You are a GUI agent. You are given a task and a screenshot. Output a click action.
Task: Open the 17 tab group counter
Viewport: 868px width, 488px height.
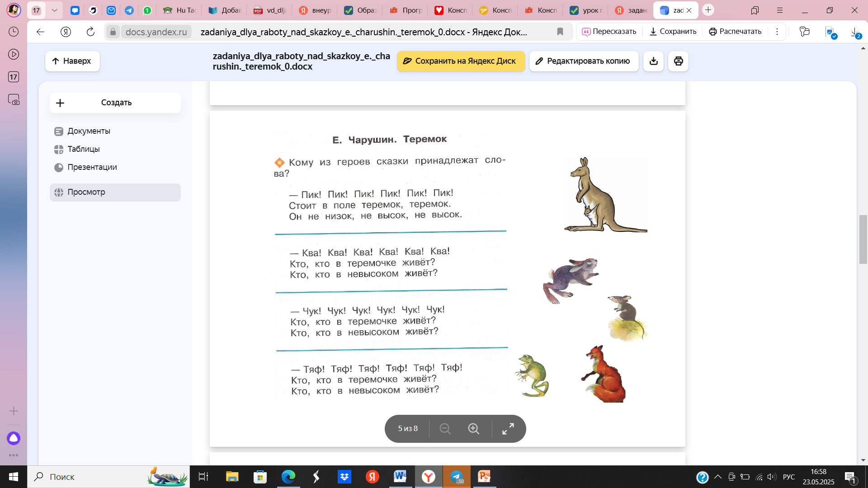pos(36,10)
